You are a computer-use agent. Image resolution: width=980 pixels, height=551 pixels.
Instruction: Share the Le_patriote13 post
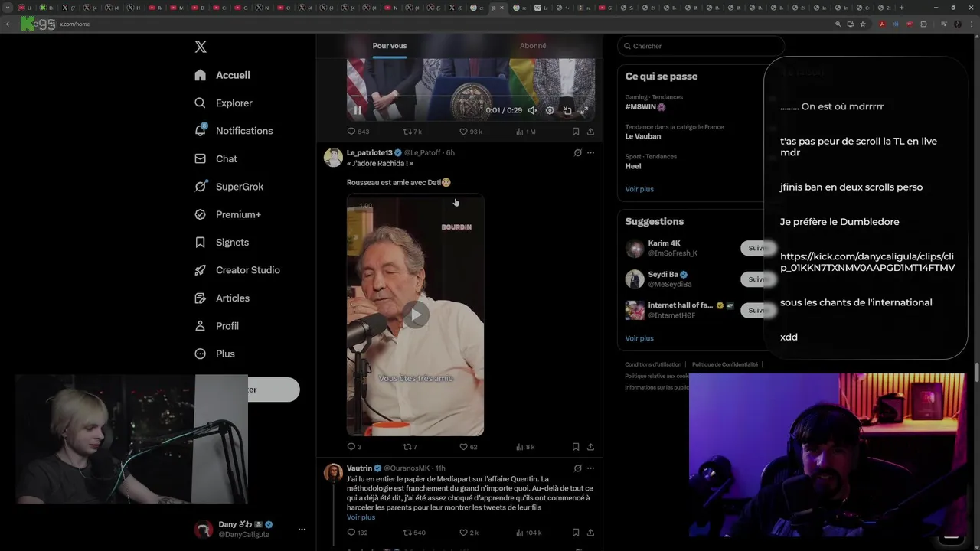pyautogui.click(x=591, y=447)
